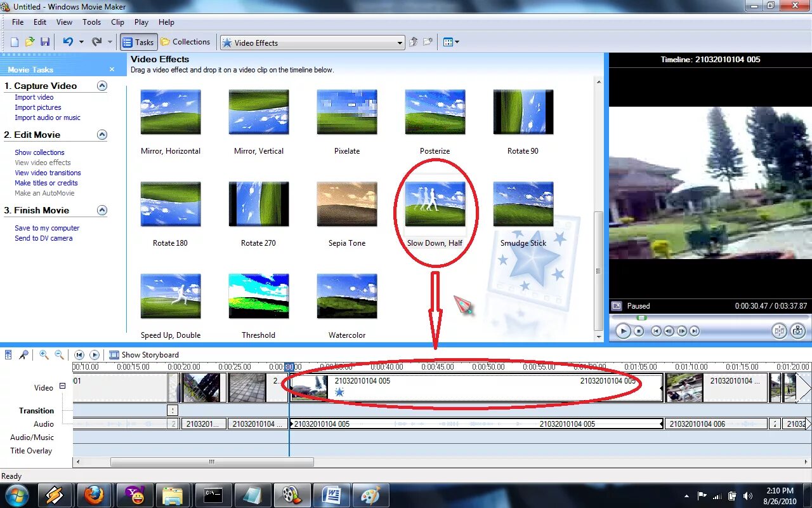
Task: Click Show Storyboard button
Action: [144, 355]
